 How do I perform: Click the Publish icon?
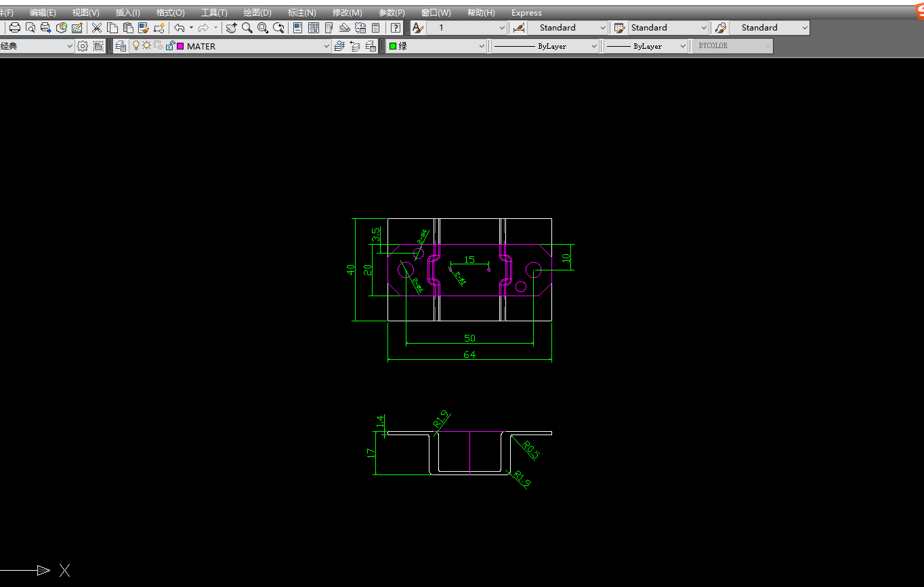click(x=45, y=28)
